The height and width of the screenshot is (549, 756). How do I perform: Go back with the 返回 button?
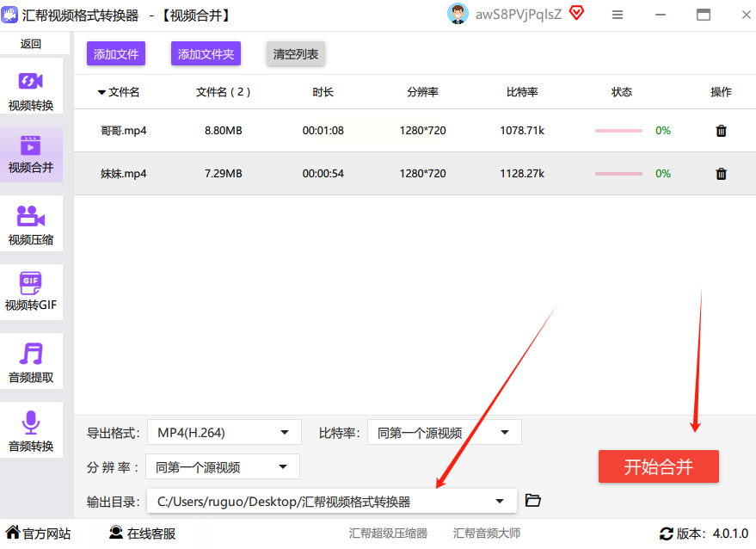click(x=31, y=44)
